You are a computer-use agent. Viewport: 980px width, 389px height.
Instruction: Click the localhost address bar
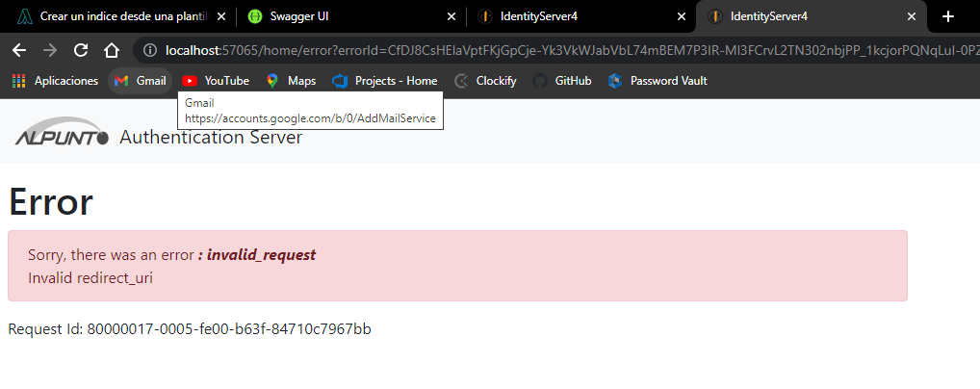coord(558,50)
